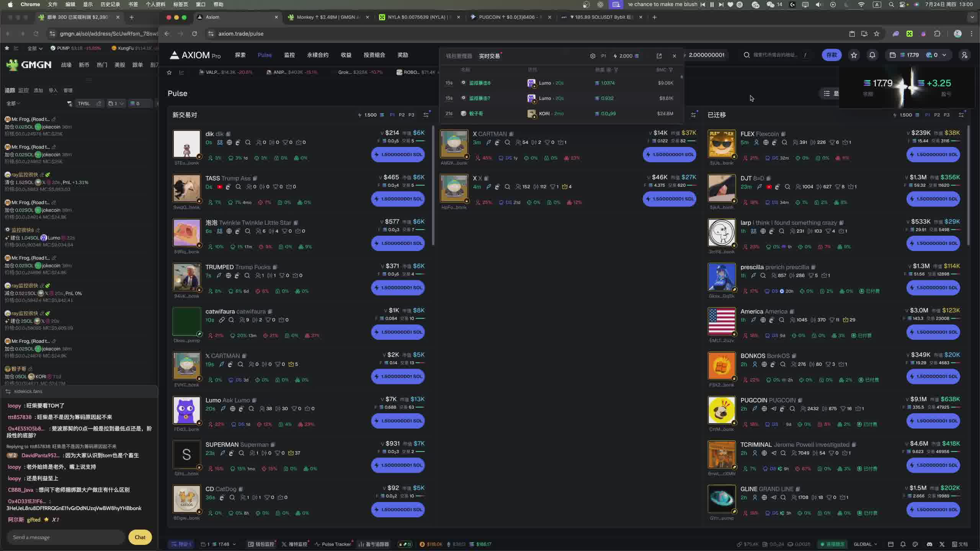
Task: Open the 永续合约 navigation tab
Action: (x=318, y=55)
